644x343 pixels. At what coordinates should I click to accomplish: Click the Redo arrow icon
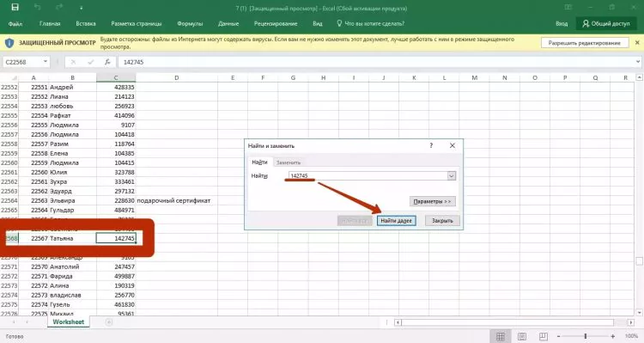59,8
